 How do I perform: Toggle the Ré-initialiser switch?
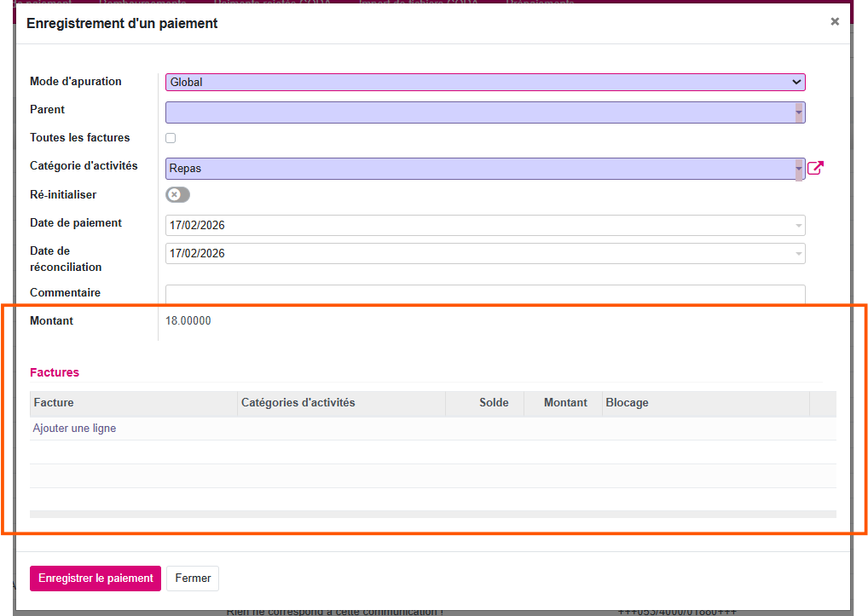[x=177, y=195]
